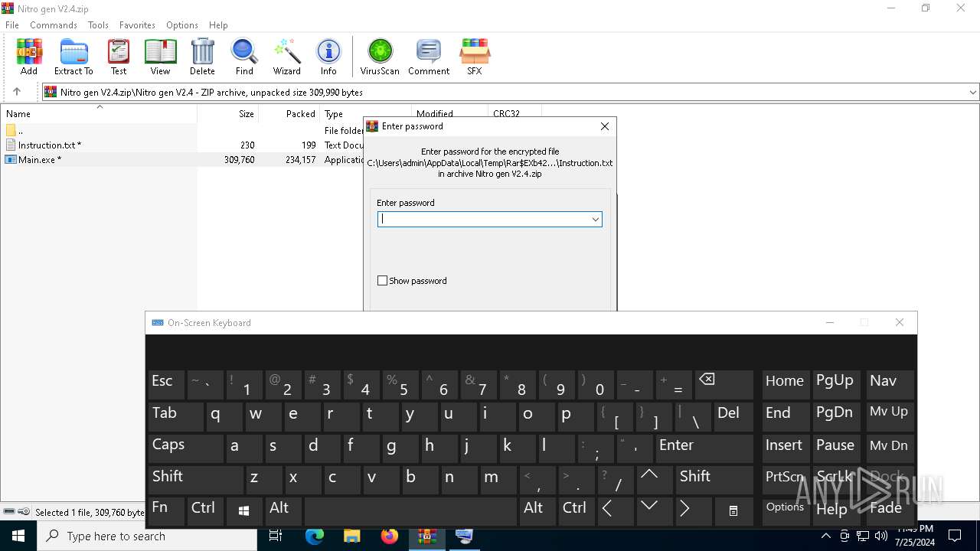Close the Enter password dialog
The width and height of the screenshot is (980, 551).
coord(605,126)
